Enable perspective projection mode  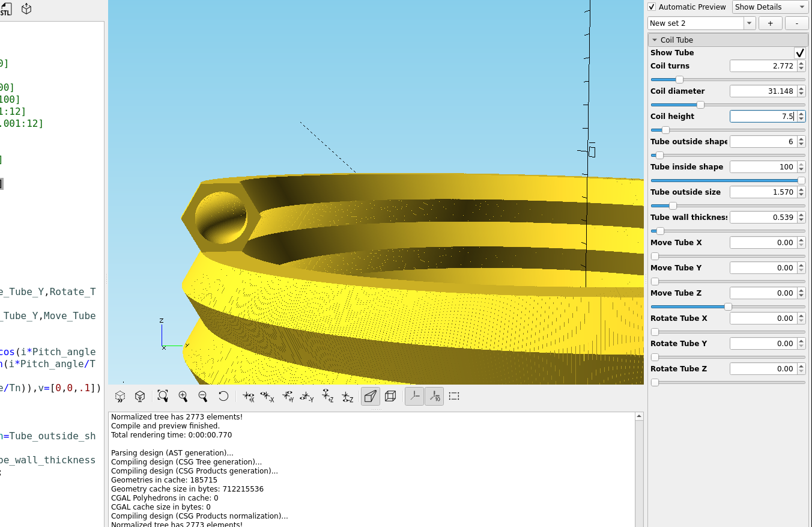[x=370, y=396]
